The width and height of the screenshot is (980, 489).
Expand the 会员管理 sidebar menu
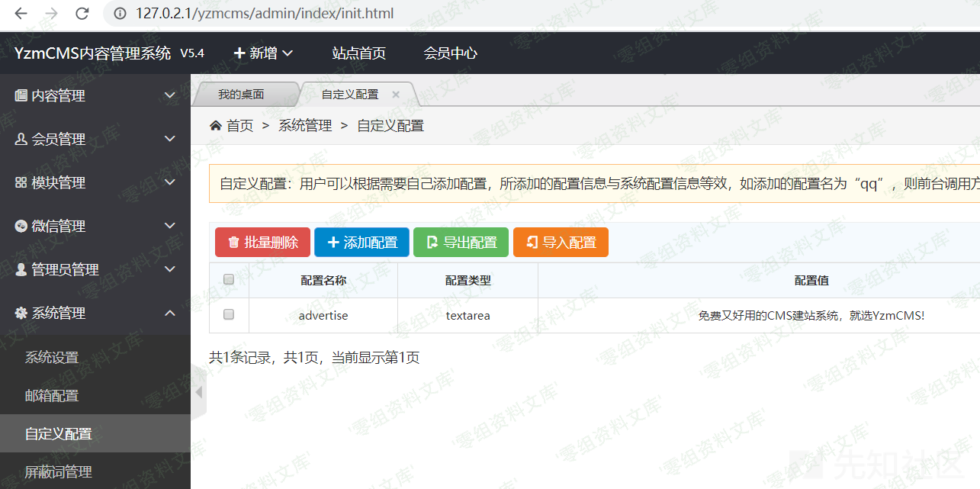click(95, 140)
